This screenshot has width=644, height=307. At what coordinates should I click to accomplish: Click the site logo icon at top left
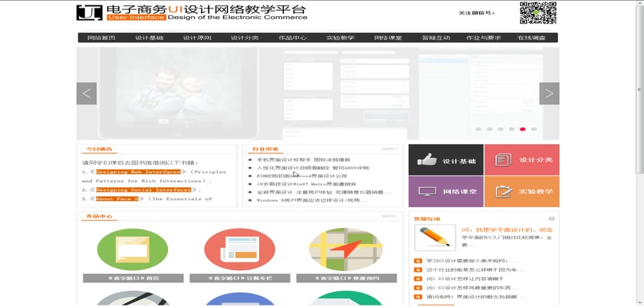tap(89, 12)
